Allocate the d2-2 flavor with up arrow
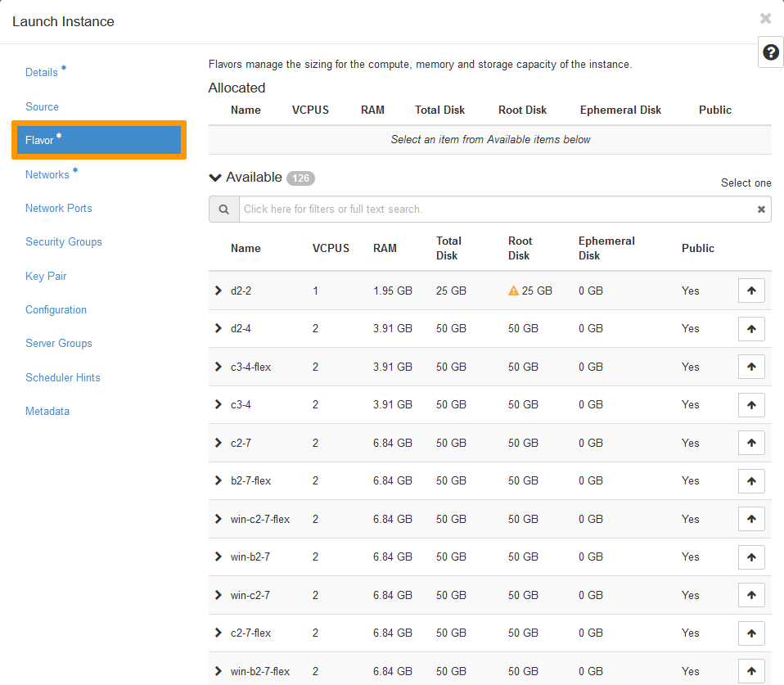Screen dimensions: 784x685 click(750, 291)
